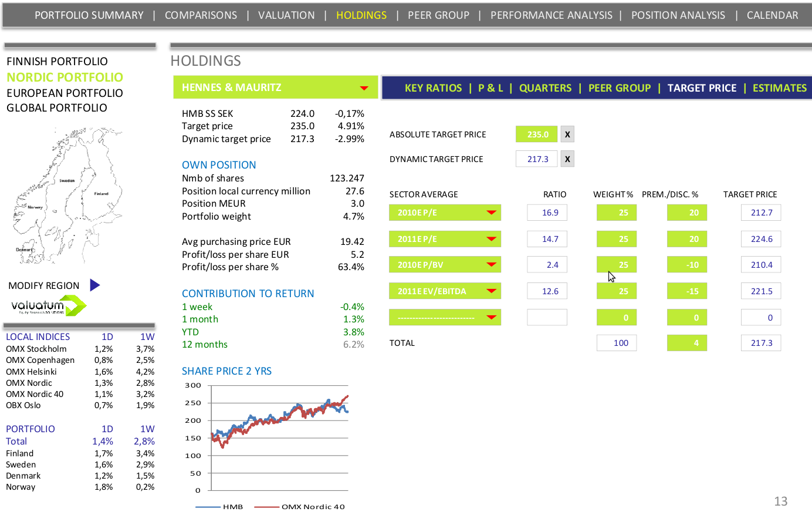This screenshot has width=812, height=515.
Task: Click the empty ratio field in dashed row
Action: click(x=547, y=318)
